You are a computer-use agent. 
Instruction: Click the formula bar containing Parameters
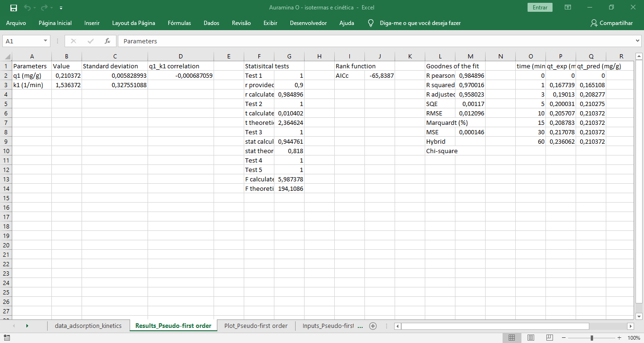(376, 41)
